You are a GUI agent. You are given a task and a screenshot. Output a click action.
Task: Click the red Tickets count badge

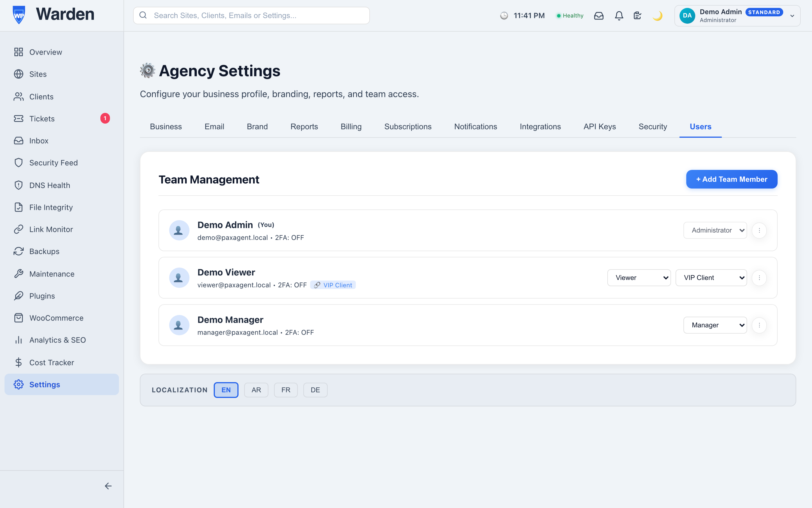(105, 118)
